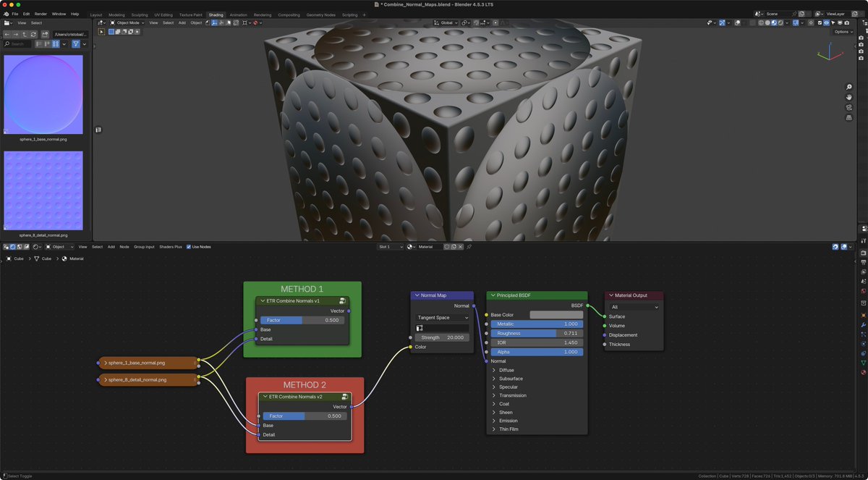Image resolution: width=868 pixels, height=480 pixels.
Task: Click the file browser forward arrow
Action: point(16,35)
